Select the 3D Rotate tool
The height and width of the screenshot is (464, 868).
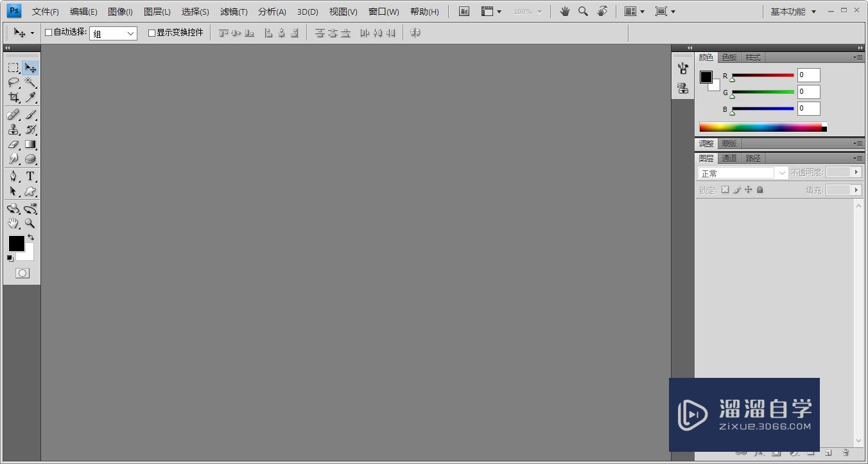point(13,209)
